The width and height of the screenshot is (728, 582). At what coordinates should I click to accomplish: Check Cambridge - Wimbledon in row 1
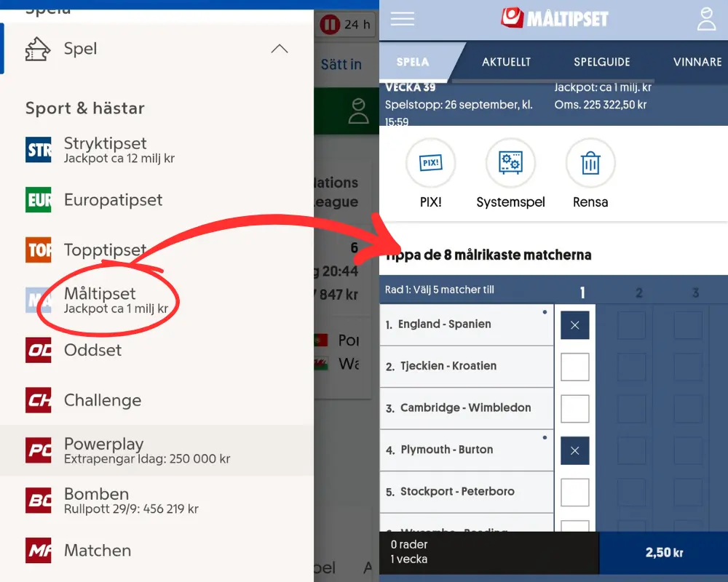click(575, 408)
